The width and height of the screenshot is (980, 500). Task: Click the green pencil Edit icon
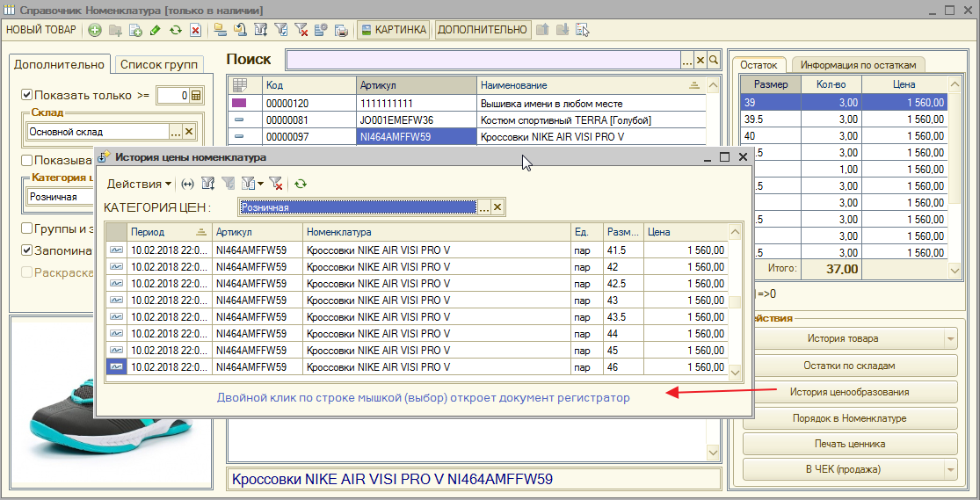click(155, 30)
